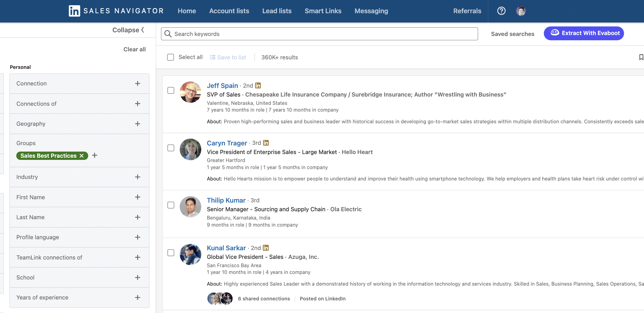Tick the Select all checkbox
Screen dimensions: 644x313
coord(171,57)
